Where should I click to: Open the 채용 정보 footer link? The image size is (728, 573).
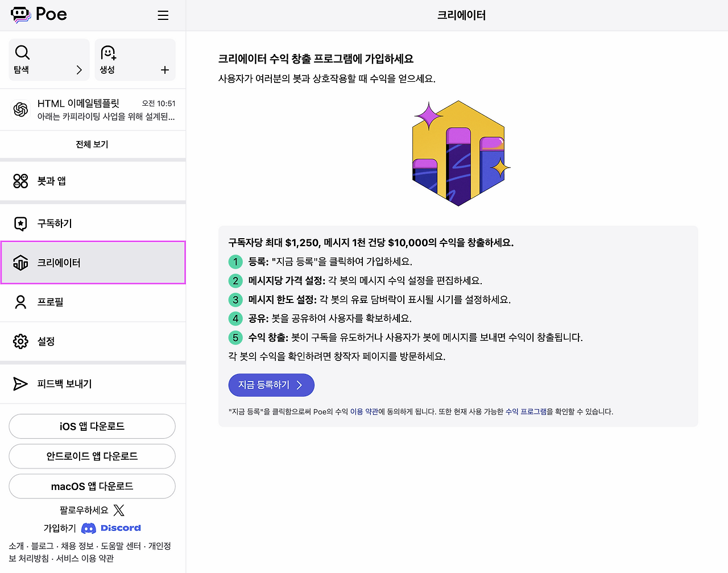pyautogui.click(x=77, y=546)
